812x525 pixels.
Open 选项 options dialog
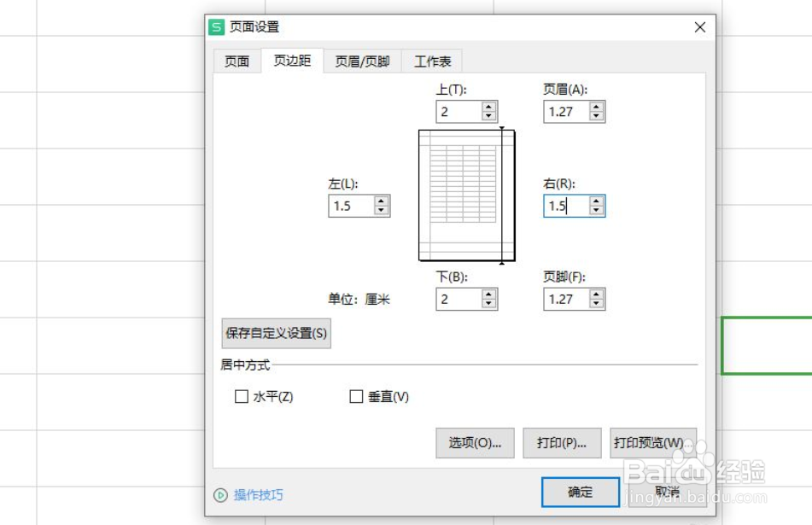click(x=475, y=443)
